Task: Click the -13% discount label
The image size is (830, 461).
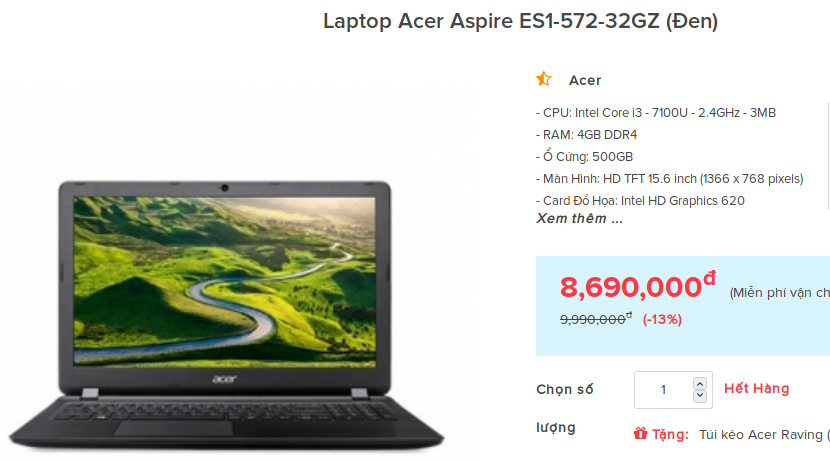Action: (x=662, y=320)
